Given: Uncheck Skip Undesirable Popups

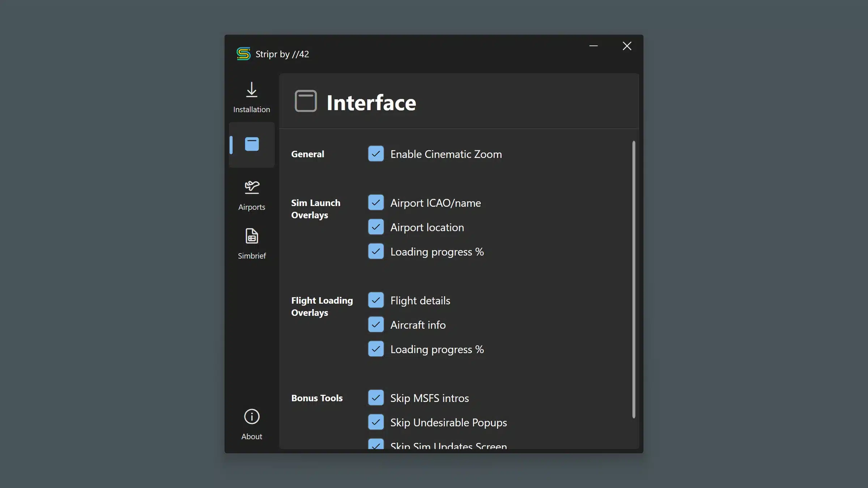Looking at the screenshot, I should pos(376,422).
